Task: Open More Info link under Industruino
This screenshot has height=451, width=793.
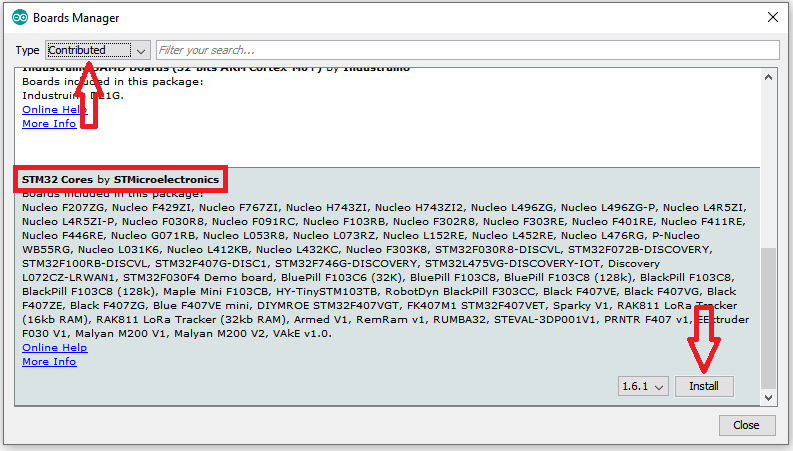Action: (x=49, y=123)
